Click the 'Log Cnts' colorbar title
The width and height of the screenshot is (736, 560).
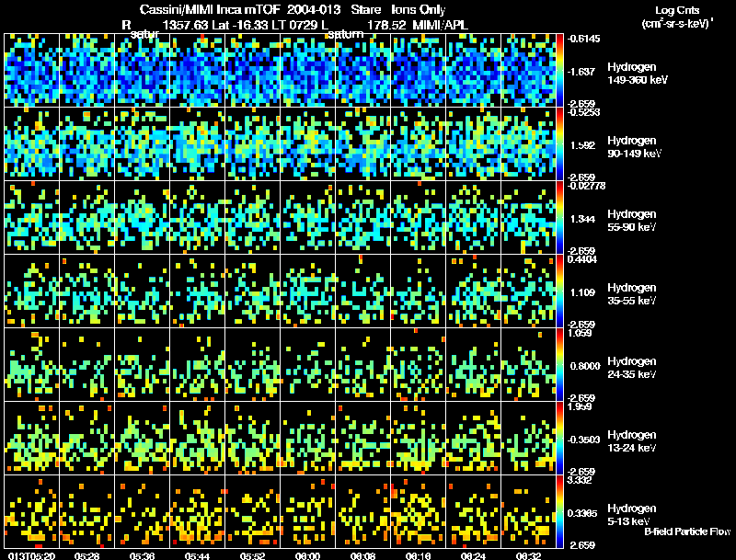coord(677,10)
